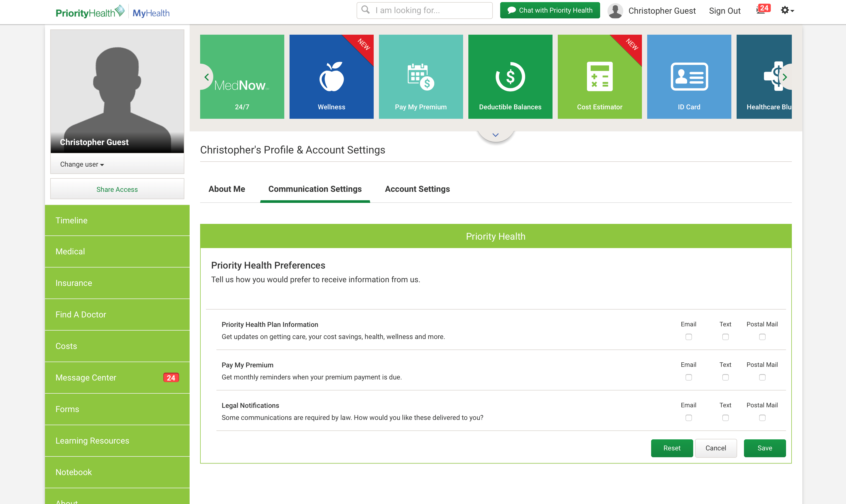Click the Sign Out link
Viewport: 846px width, 504px height.
click(x=725, y=11)
